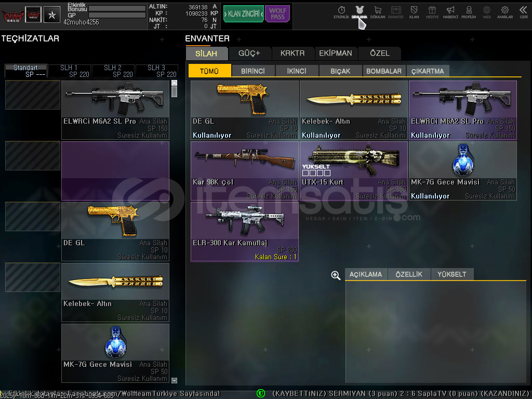
Task: Click the WOLF PASS button
Action: [x=277, y=14]
